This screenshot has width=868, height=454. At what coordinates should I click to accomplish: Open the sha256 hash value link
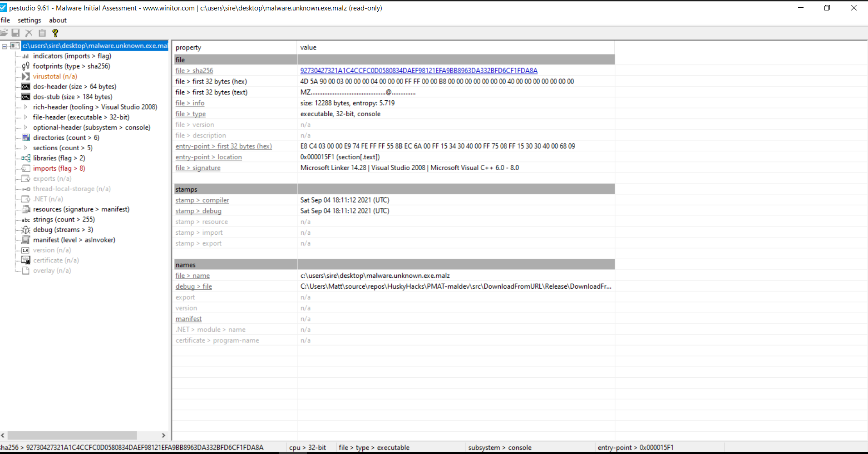(419, 71)
